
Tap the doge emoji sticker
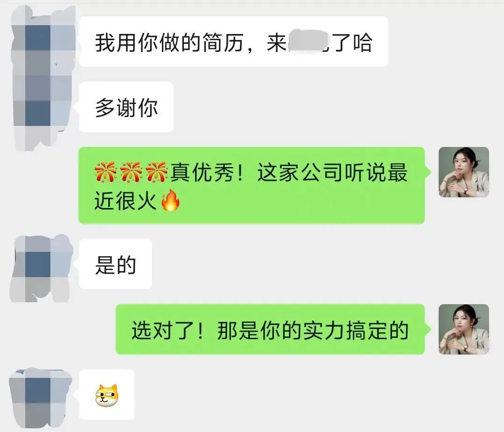107,395
